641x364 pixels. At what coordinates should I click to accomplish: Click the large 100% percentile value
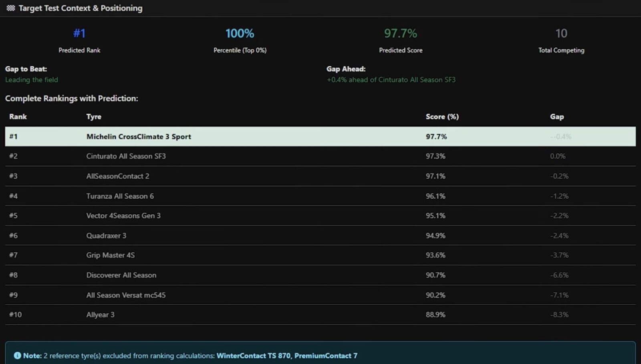[240, 33]
